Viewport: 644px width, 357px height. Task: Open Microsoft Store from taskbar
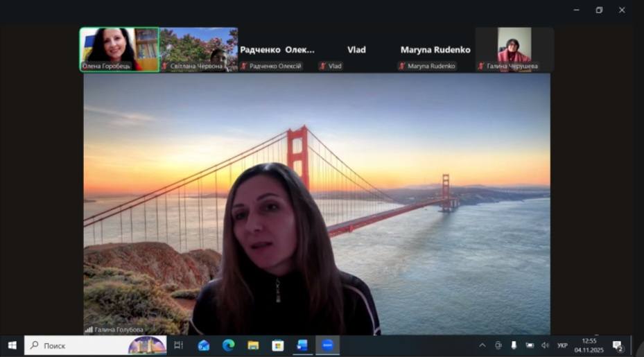pos(277,345)
